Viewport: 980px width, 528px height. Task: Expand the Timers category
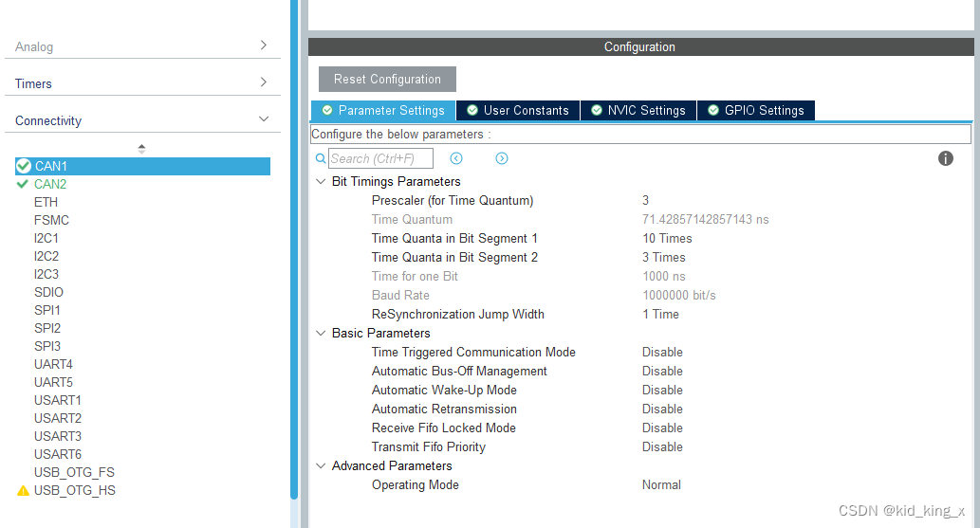(x=264, y=82)
